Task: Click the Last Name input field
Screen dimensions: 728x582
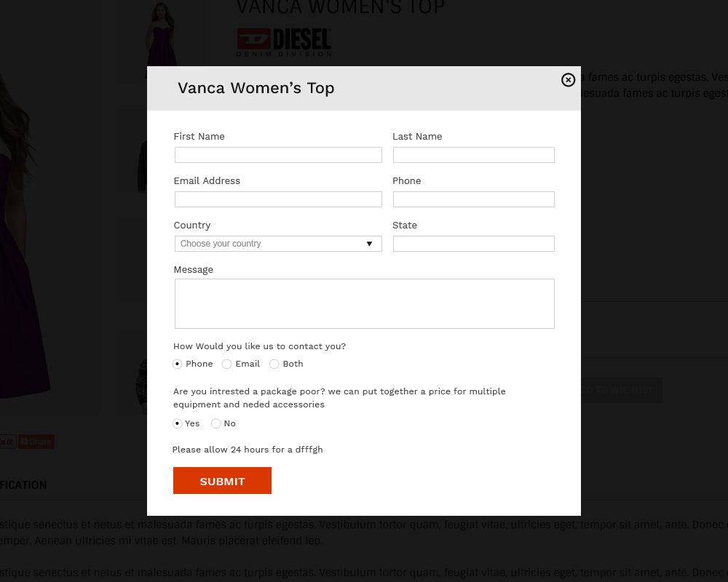Action: click(474, 155)
